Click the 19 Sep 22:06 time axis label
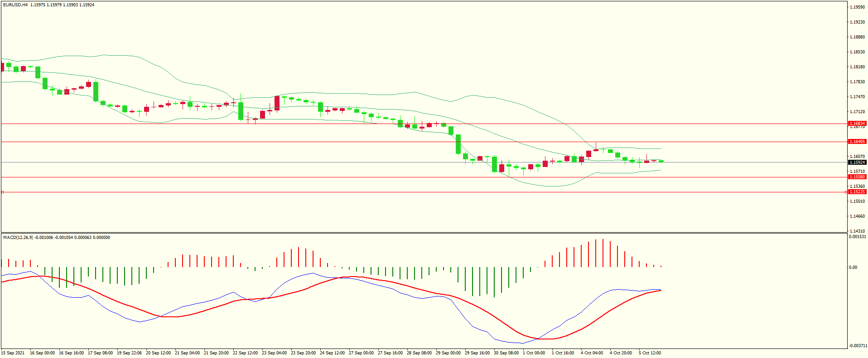 click(x=129, y=353)
